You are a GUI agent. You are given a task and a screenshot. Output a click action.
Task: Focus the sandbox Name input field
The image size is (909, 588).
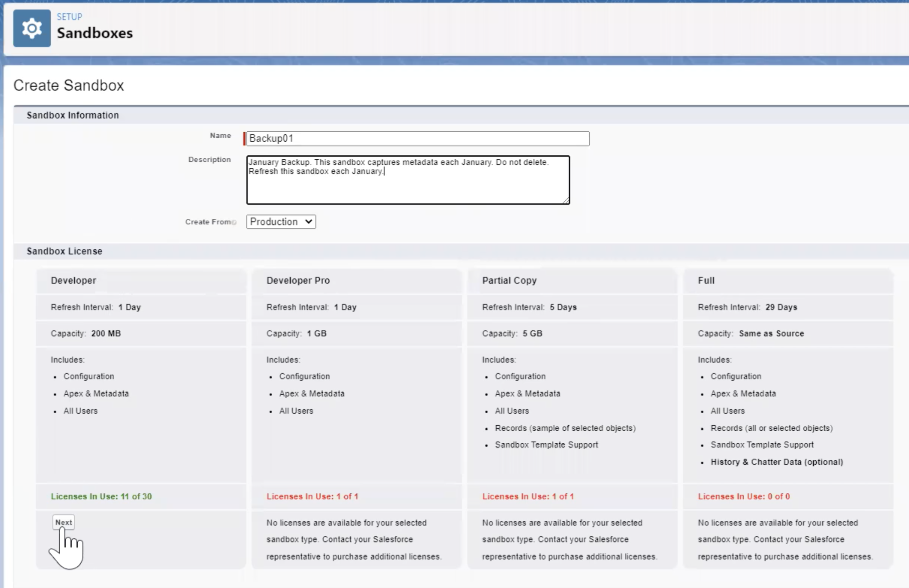click(418, 139)
